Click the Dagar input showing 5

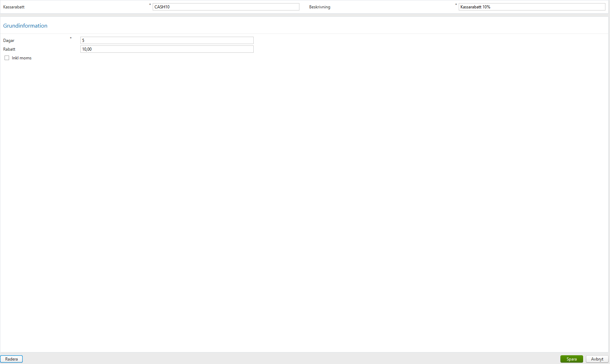coord(167,40)
